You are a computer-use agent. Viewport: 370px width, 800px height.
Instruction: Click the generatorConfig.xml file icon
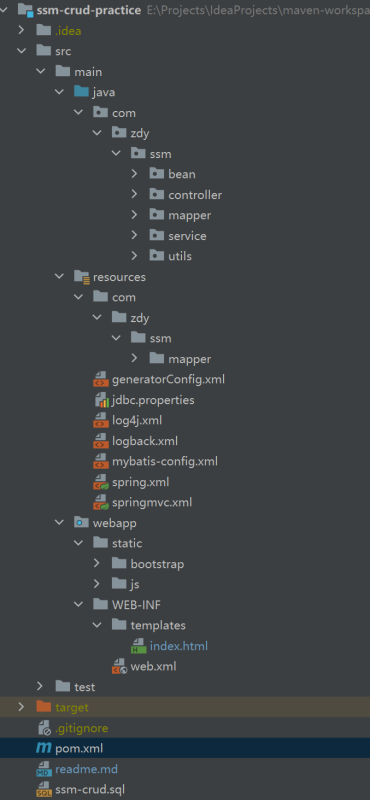[x=101, y=379]
